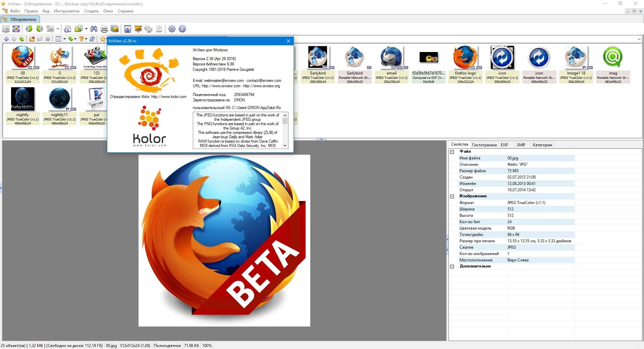Switch to fullscreen view icon
Image resolution: width=644 pixels, height=349 pixels.
[x=16, y=29]
